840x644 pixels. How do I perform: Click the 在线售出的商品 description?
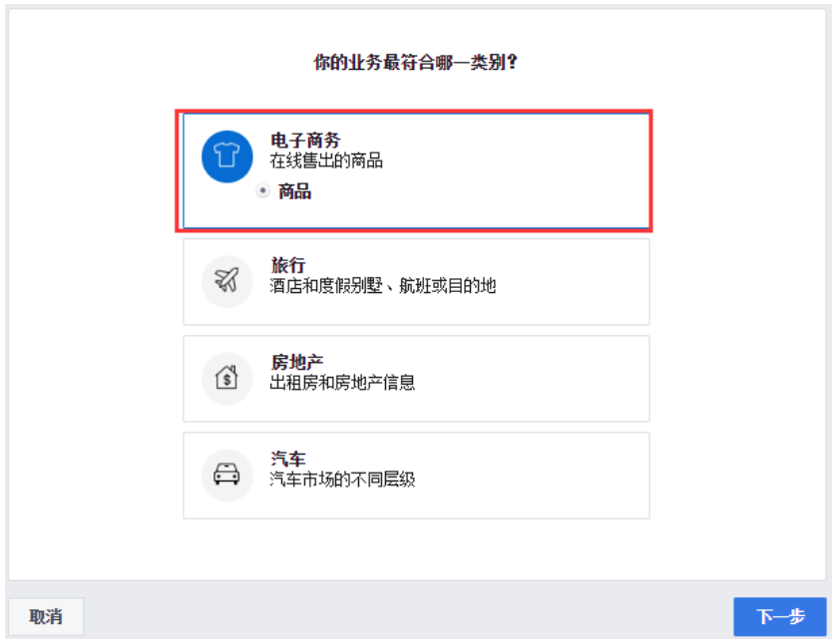click(x=326, y=161)
